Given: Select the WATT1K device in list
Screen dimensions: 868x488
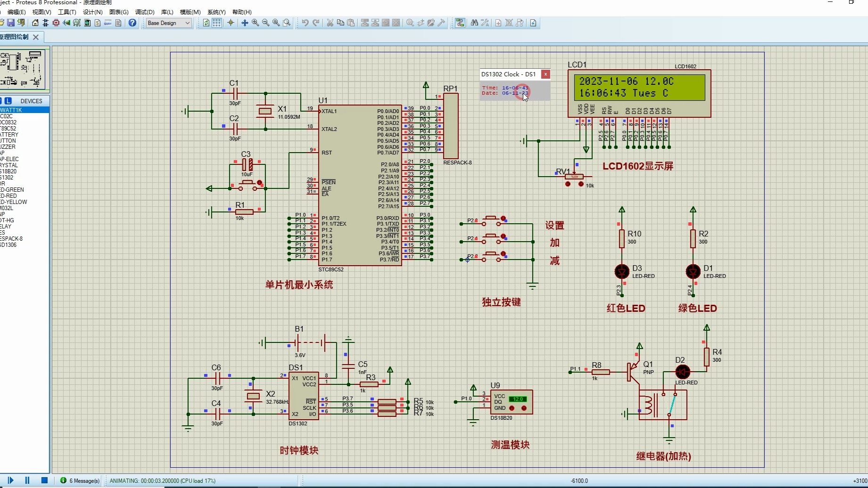Looking at the screenshot, I should 25,110.
